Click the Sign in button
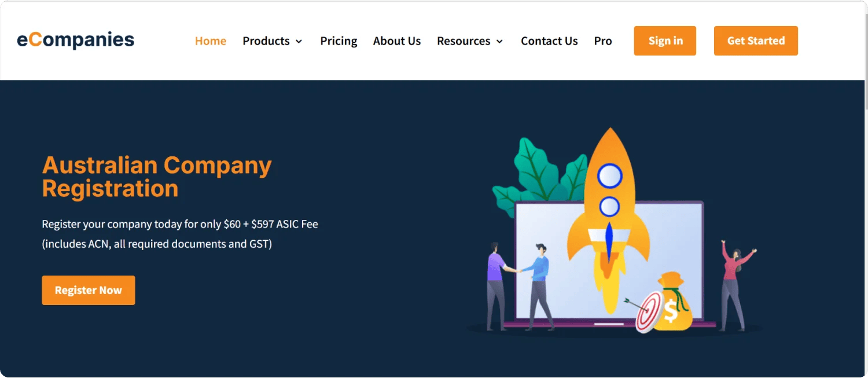 coord(665,41)
